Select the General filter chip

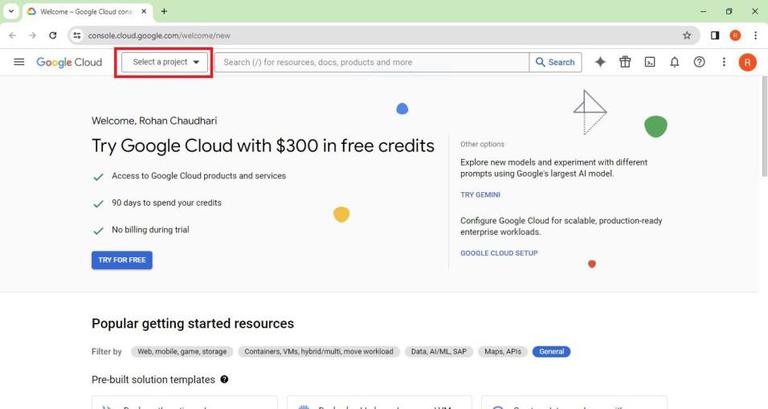552,351
